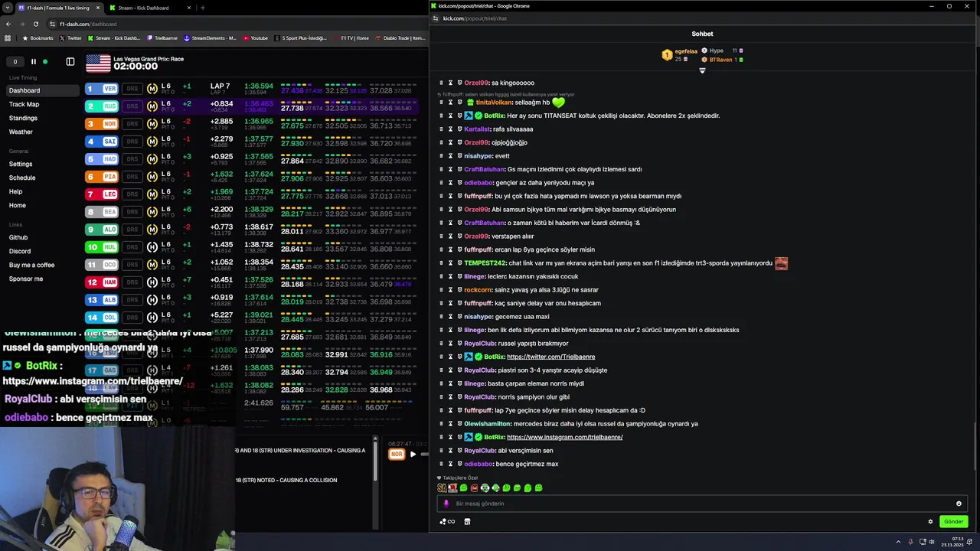Screen dimensions: 980x551
Task: Click the medium tyre icon for PIA
Action: tap(152, 176)
